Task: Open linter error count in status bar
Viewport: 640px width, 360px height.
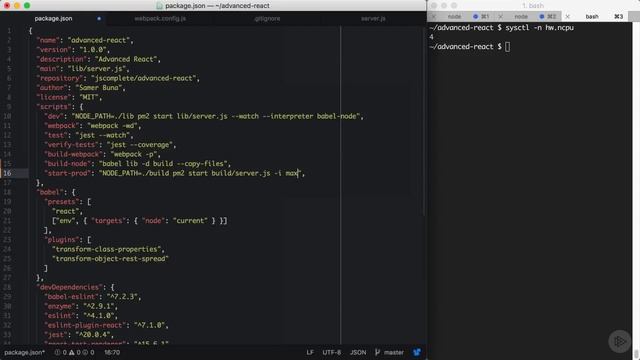Action: click(60, 352)
